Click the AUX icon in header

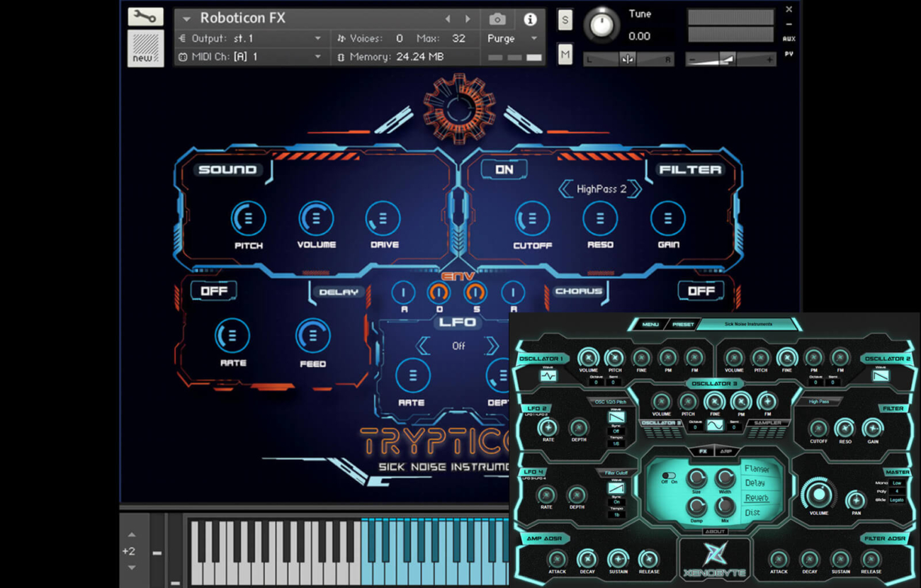[789, 39]
